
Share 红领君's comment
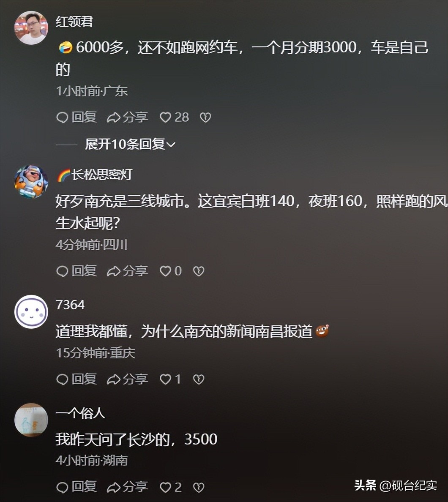127,117
